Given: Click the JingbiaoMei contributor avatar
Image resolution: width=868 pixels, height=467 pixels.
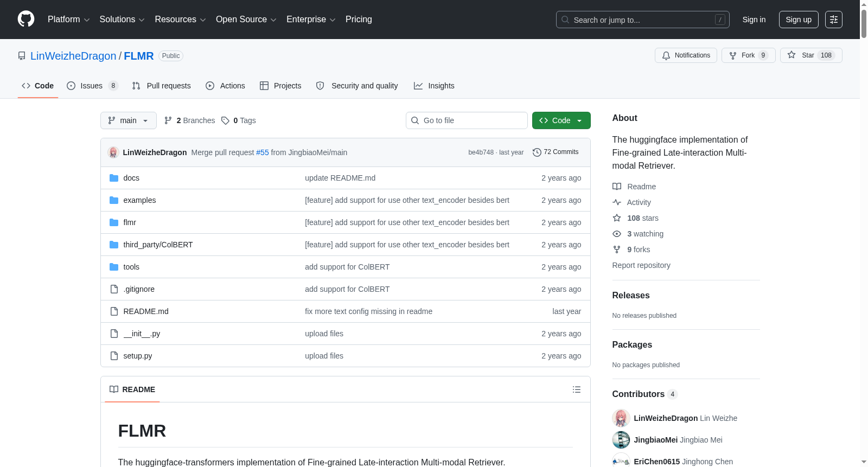Looking at the screenshot, I should pos(621,440).
